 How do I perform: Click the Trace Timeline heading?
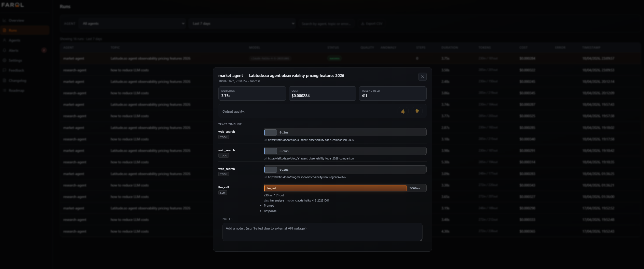point(230,124)
